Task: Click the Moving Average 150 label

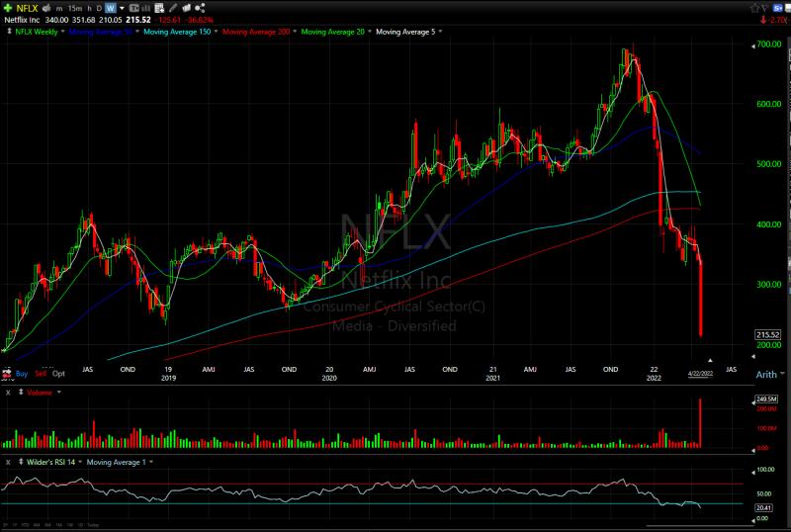Action: (x=177, y=32)
